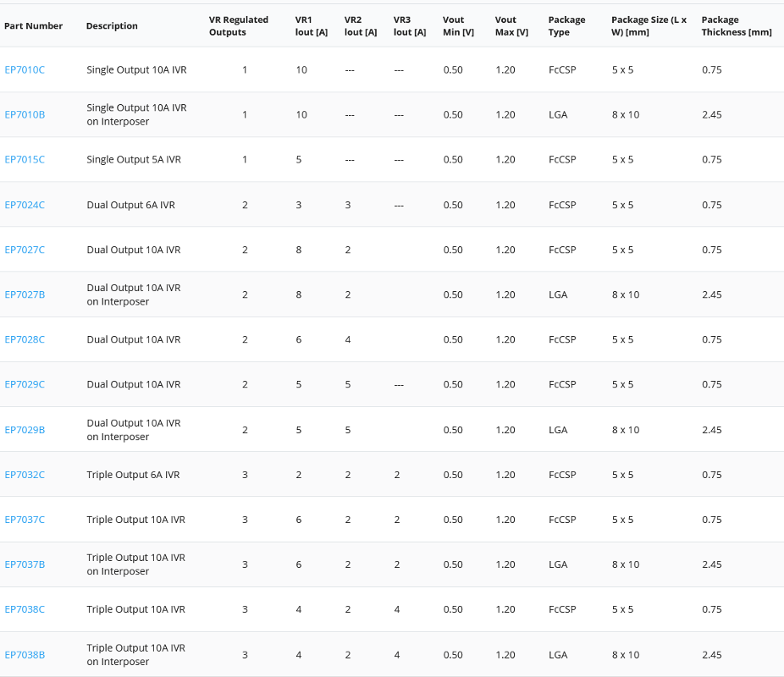Open the EP7038B part link
784x677 pixels.
pos(25,655)
